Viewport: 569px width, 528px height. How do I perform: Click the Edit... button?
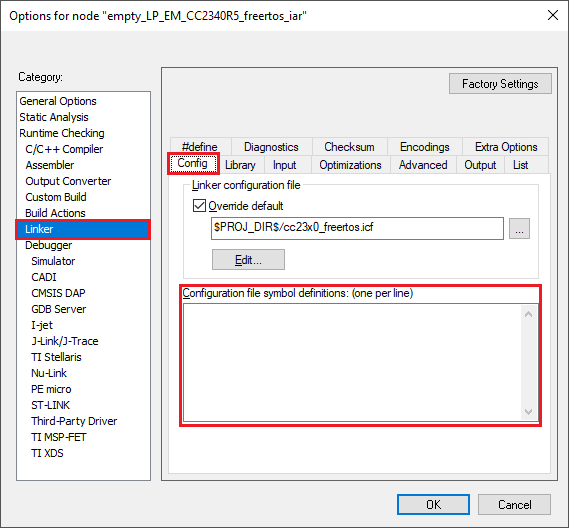click(248, 259)
